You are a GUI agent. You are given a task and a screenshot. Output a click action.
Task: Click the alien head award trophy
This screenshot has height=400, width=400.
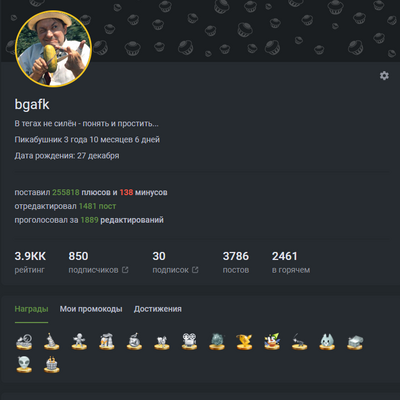click(24, 364)
